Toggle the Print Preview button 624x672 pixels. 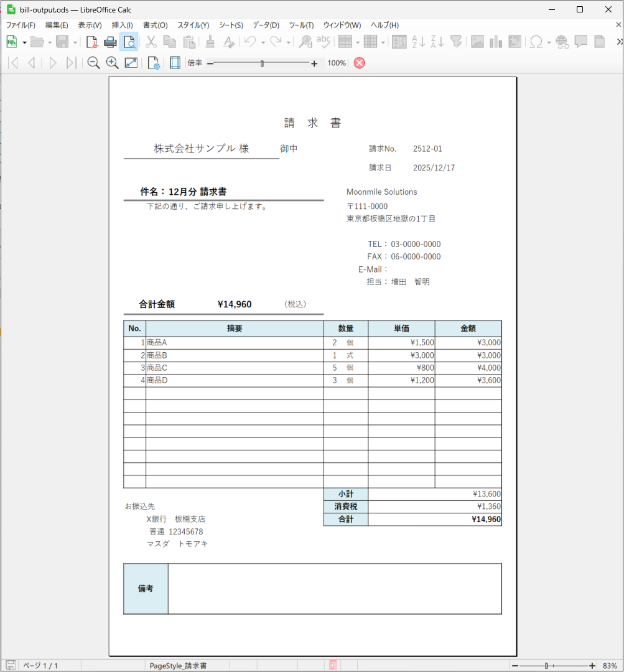[129, 42]
